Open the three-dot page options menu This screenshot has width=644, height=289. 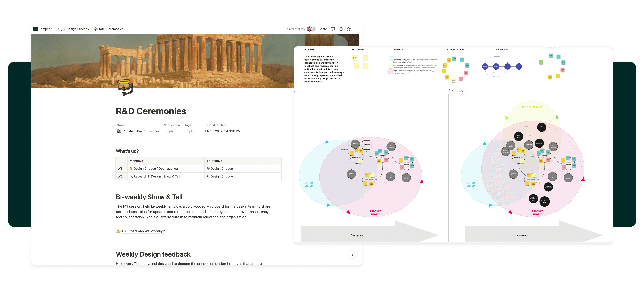pos(356,29)
